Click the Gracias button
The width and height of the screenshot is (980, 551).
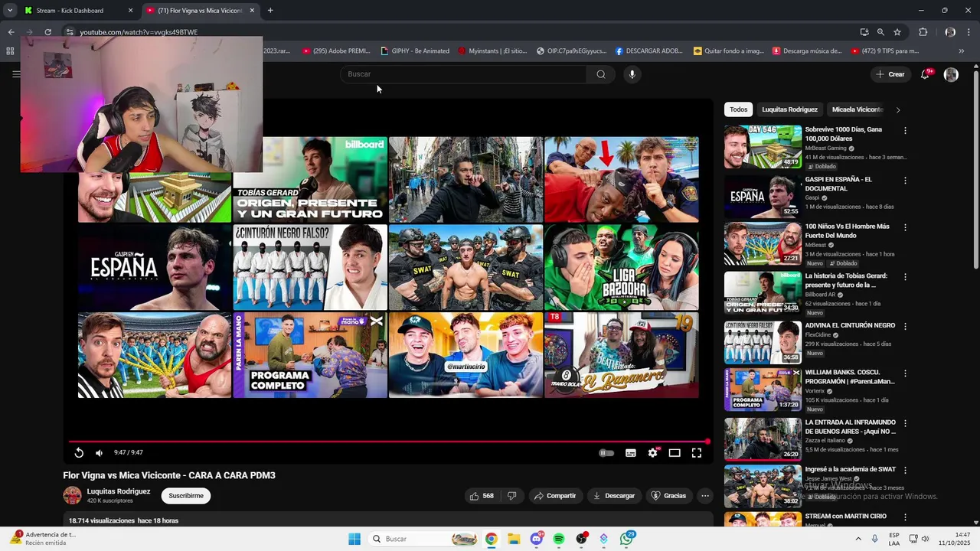668,495
